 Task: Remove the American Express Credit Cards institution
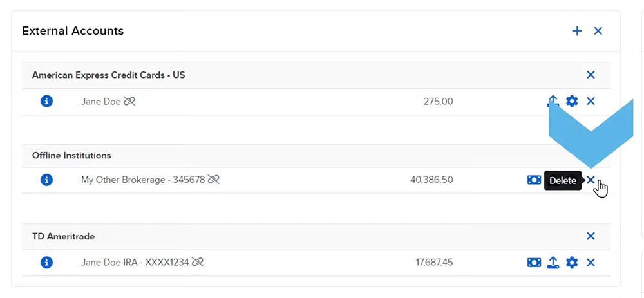(591, 75)
